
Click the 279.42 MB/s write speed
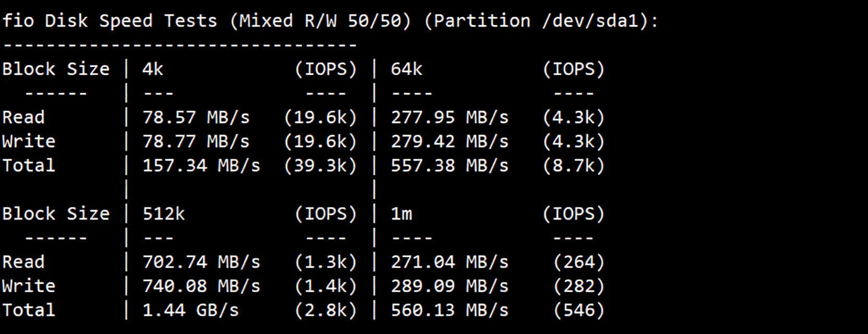[449, 141]
